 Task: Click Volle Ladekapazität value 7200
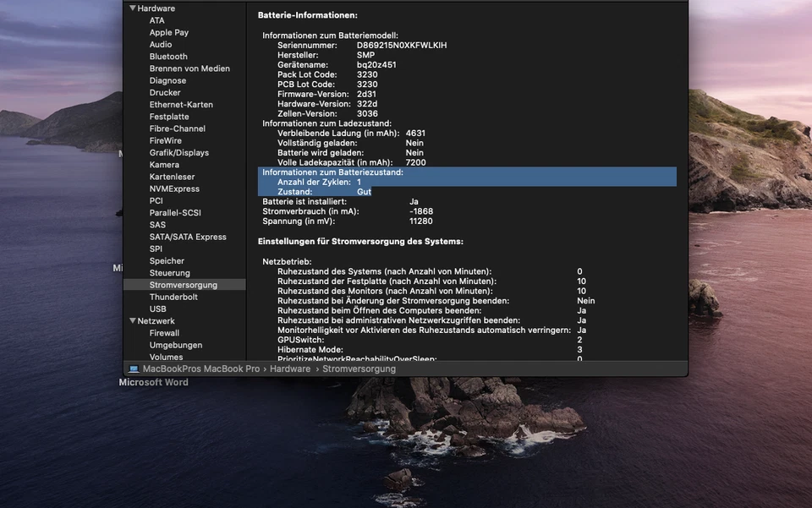point(415,162)
